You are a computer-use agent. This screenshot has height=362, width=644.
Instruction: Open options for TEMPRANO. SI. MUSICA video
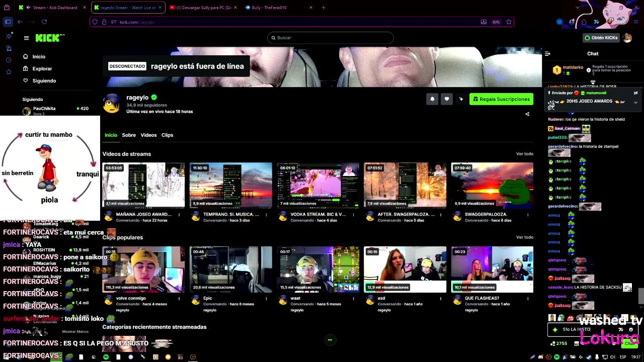point(266,215)
